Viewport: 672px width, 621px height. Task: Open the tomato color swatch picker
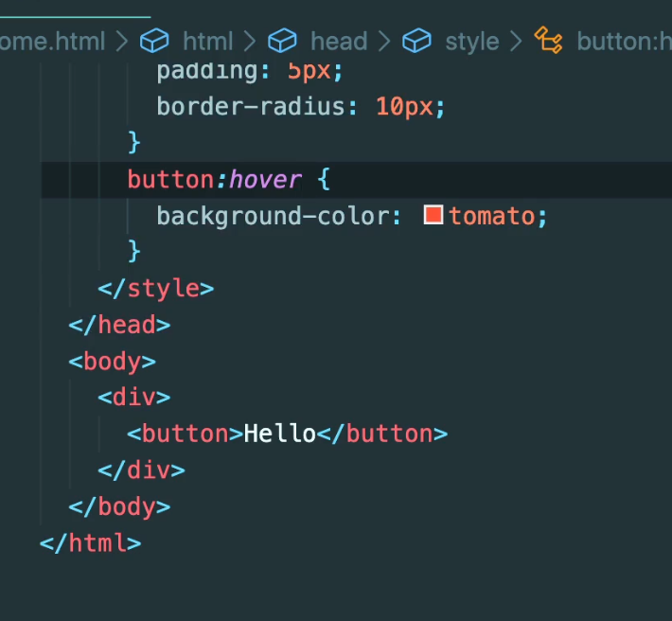pyautogui.click(x=433, y=215)
